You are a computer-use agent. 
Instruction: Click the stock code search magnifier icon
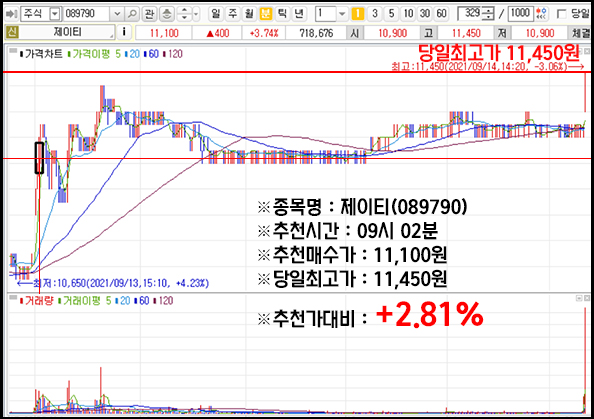[x=132, y=14]
